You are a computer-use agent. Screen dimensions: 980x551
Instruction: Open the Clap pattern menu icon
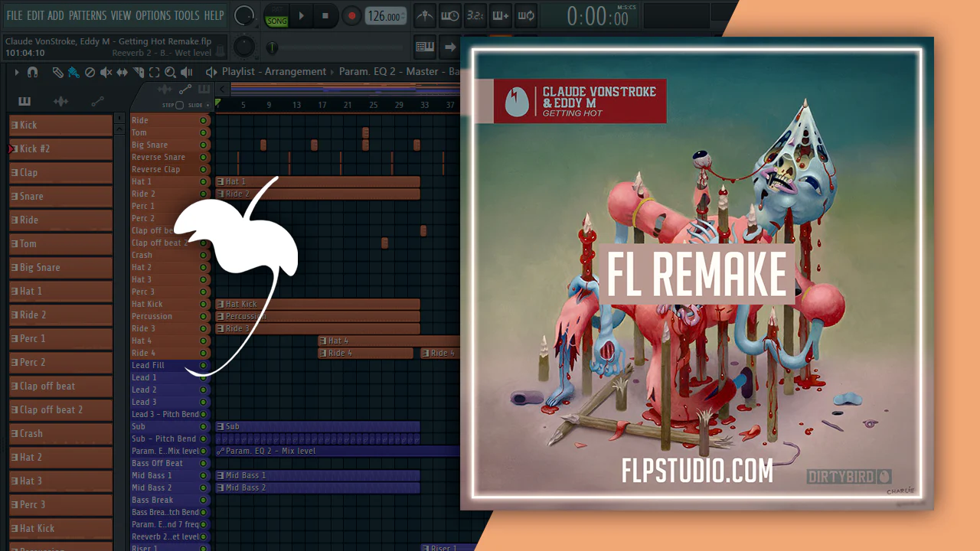click(x=15, y=172)
